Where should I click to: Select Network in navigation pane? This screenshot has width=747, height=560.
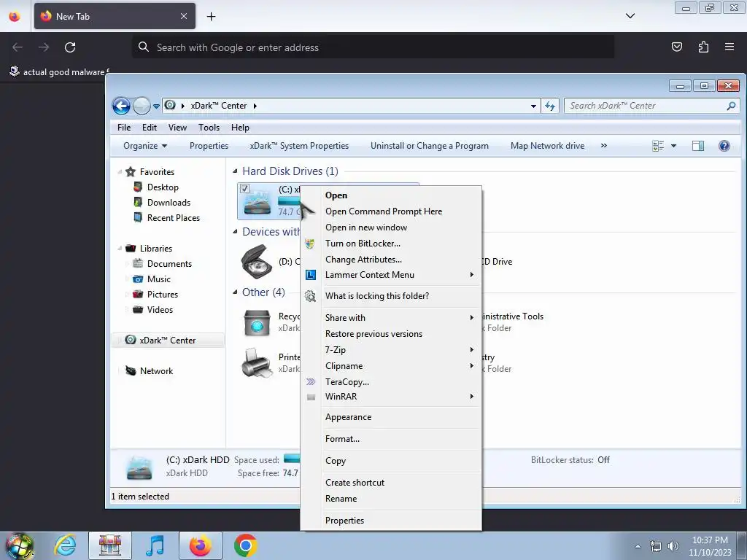pyautogui.click(x=156, y=371)
